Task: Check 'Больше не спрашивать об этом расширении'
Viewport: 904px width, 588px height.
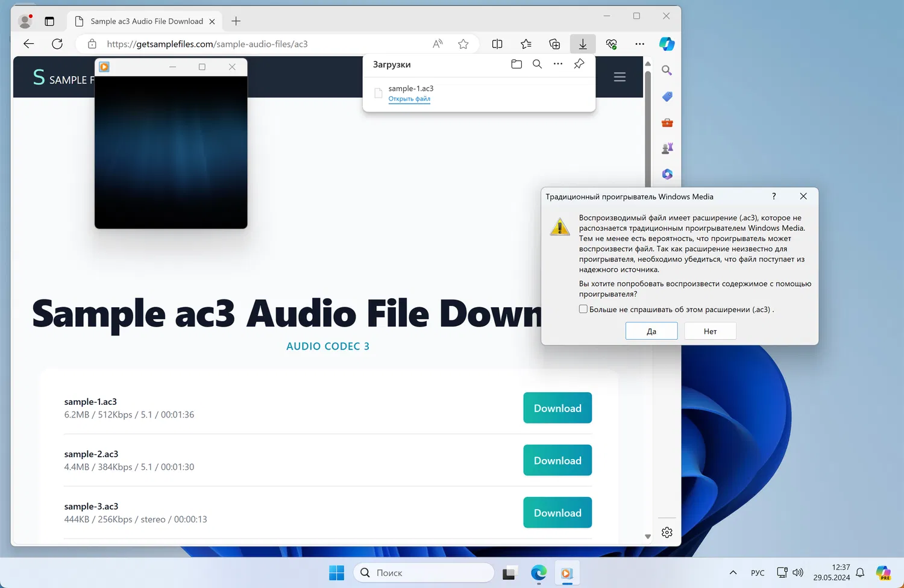Action: coord(583,309)
